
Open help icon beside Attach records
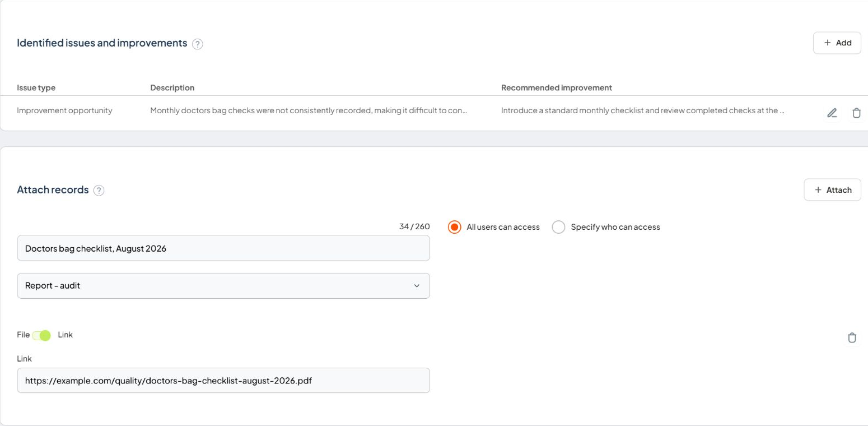click(99, 191)
